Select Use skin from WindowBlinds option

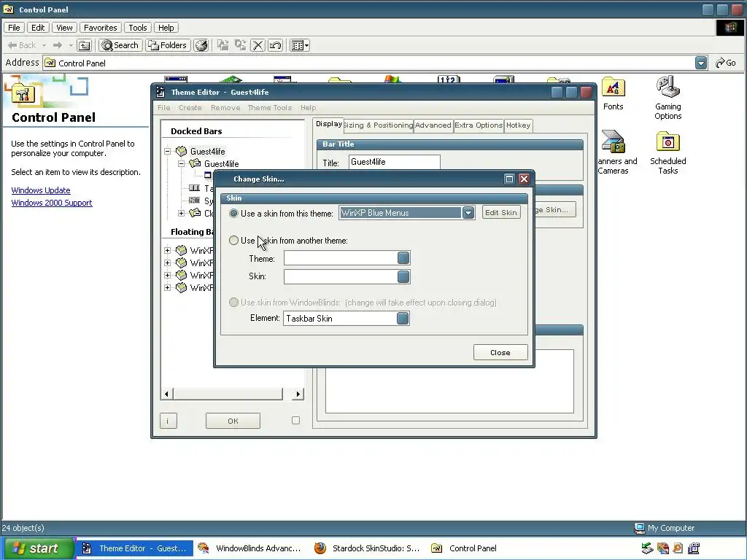click(x=233, y=303)
